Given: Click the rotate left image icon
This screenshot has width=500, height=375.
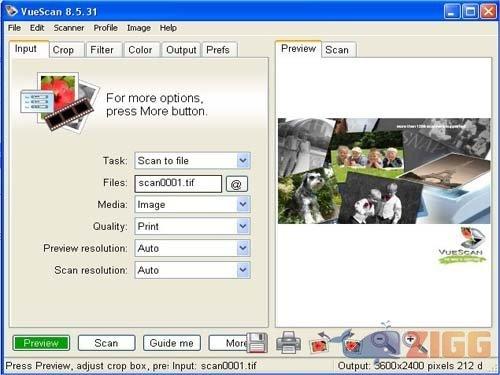Looking at the screenshot, I should pos(319,343).
